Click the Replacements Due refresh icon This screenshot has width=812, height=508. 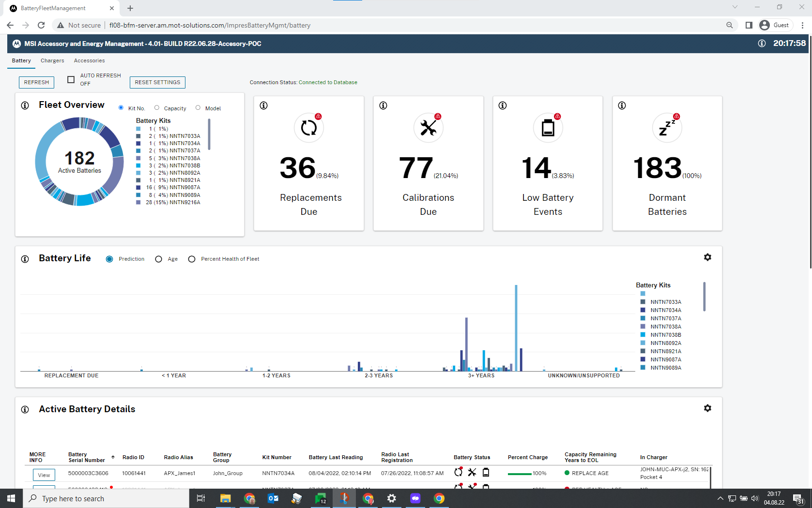(308, 128)
